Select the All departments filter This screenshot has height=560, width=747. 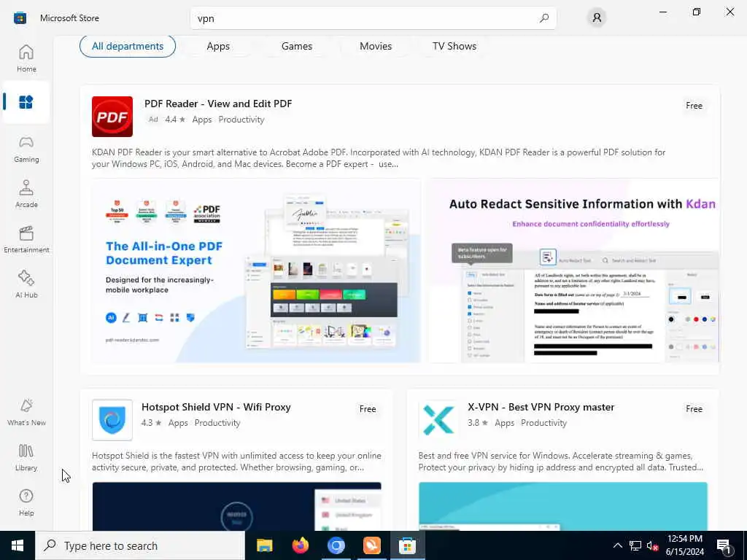click(x=128, y=46)
